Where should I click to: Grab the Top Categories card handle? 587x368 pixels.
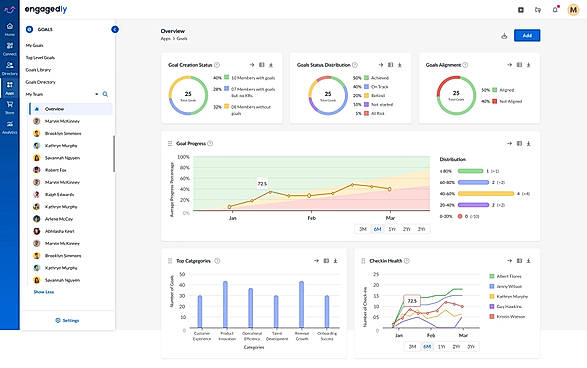pyautogui.click(x=170, y=261)
